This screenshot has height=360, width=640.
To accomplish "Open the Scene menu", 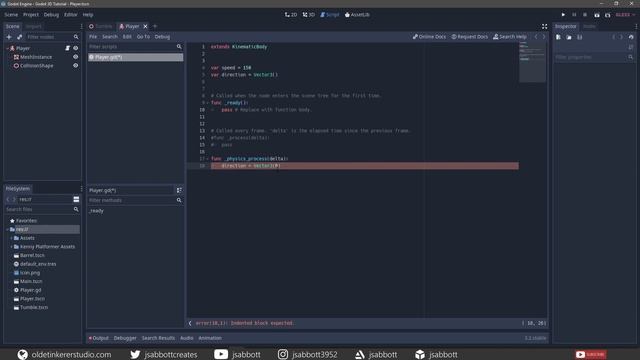I will [11, 15].
